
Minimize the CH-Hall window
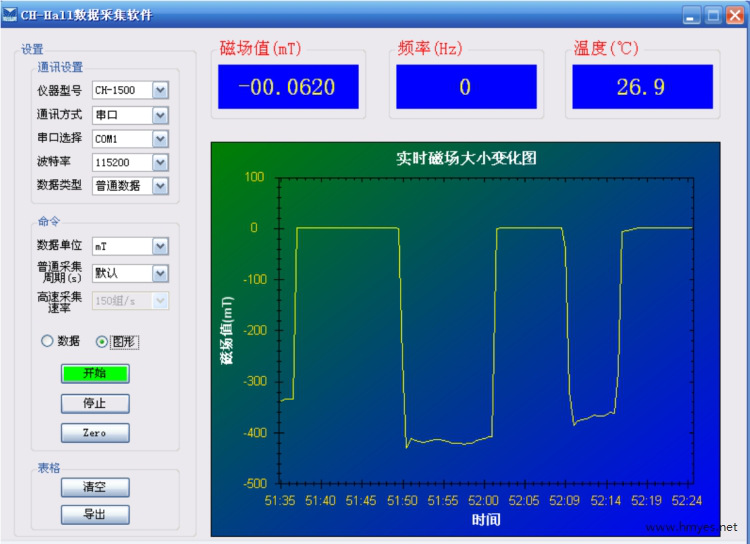click(x=692, y=15)
